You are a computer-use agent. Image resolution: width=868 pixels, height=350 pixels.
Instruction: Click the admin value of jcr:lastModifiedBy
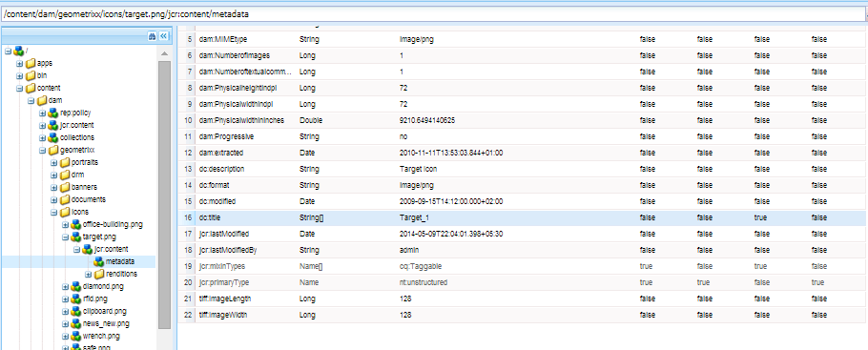pyautogui.click(x=408, y=250)
